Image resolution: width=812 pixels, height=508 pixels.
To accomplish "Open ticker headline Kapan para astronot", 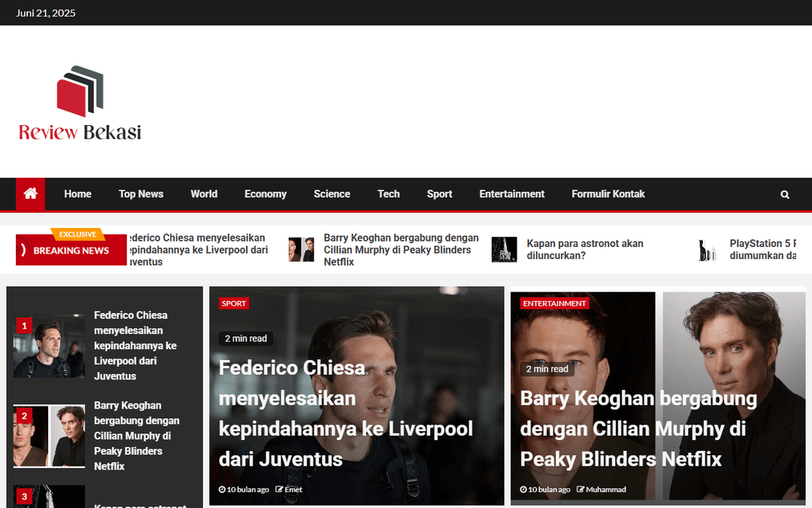I will pyautogui.click(x=585, y=249).
